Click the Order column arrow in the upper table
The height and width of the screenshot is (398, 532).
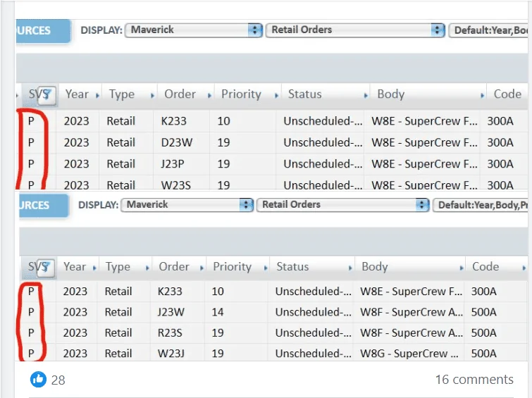click(209, 96)
